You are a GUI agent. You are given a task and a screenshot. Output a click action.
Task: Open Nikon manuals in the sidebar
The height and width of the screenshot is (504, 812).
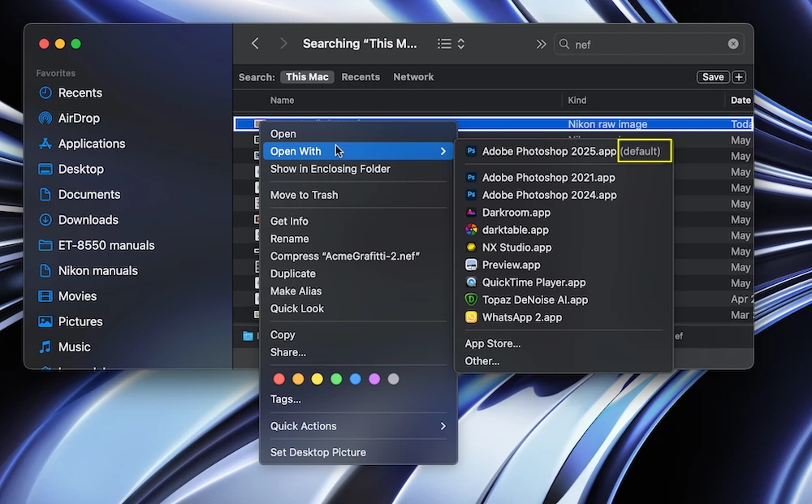[x=88, y=270]
